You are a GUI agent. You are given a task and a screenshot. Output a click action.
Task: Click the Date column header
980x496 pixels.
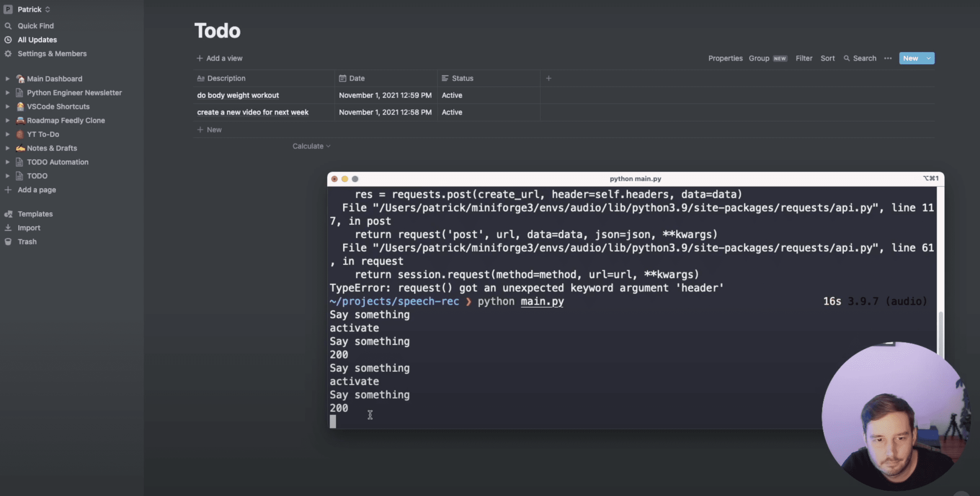pyautogui.click(x=386, y=78)
